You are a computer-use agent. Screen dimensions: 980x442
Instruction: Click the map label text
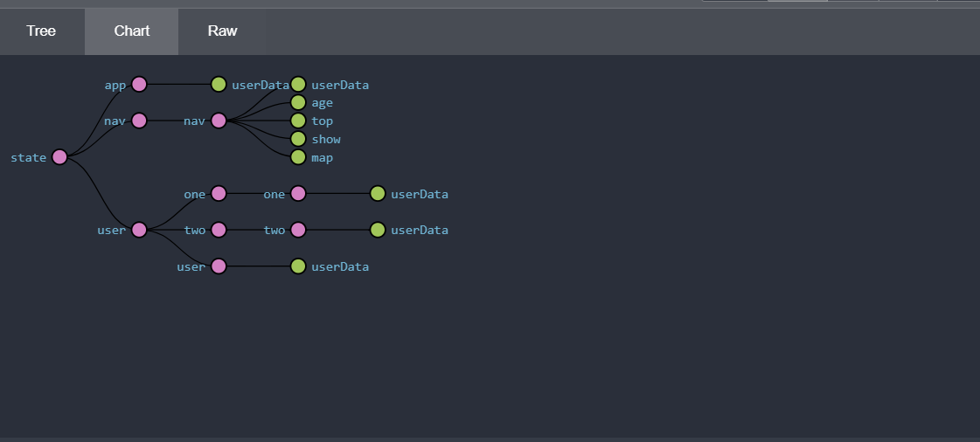pos(322,157)
